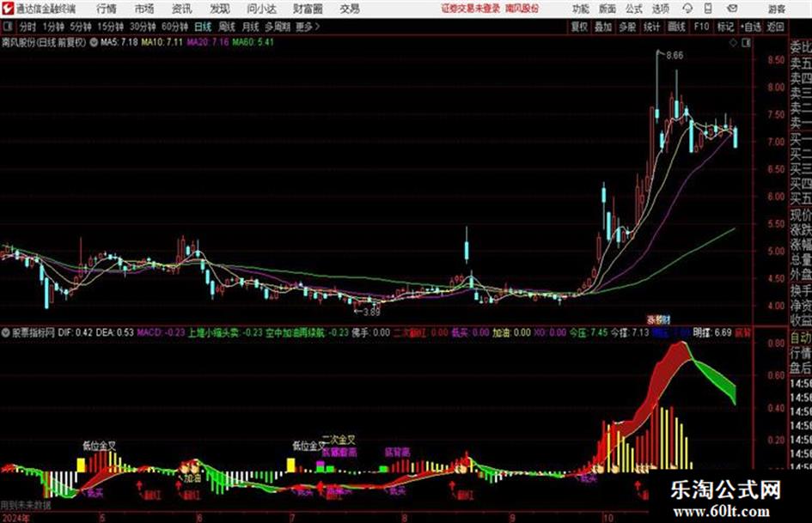Open the 发现 menu

coord(220,9)
